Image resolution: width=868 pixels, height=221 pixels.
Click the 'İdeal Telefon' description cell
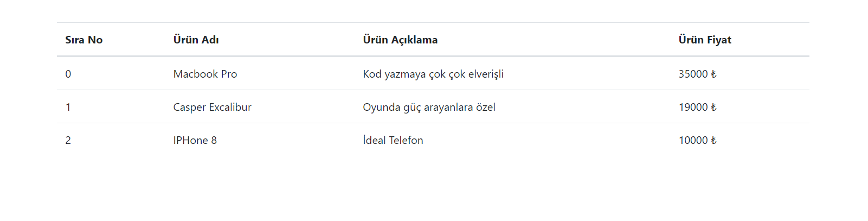393,140
